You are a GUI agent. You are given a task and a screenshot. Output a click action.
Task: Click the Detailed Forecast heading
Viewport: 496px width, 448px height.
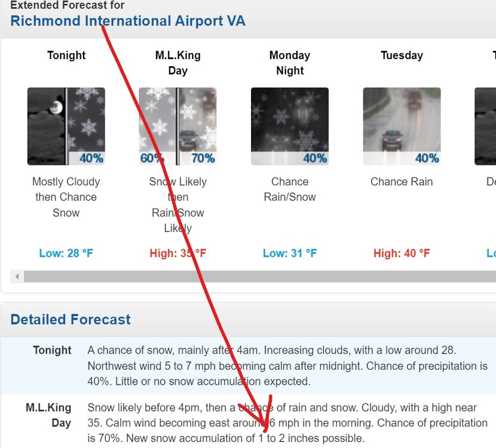(71, 320)
